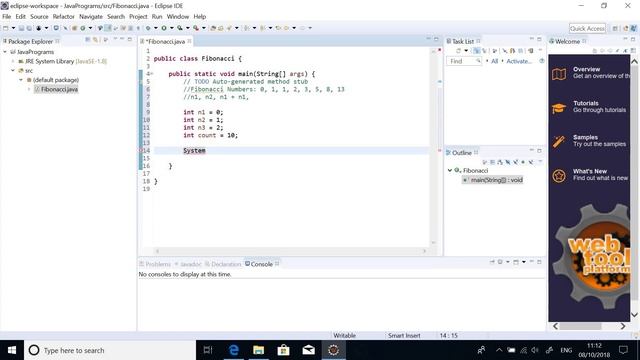Click the Save icon in main toolbar
Screen dimensions: 640x360
21,28
